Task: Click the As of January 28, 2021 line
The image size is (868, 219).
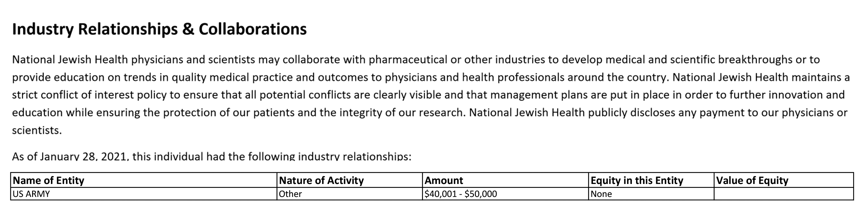Action: pyautogui.click(x=211, y=156)
